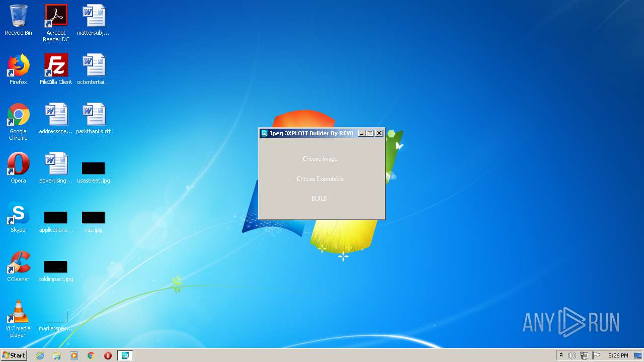
Task: Select the usastreet.jpg image file
Action: pyautogui.click(x=93, y=172)
